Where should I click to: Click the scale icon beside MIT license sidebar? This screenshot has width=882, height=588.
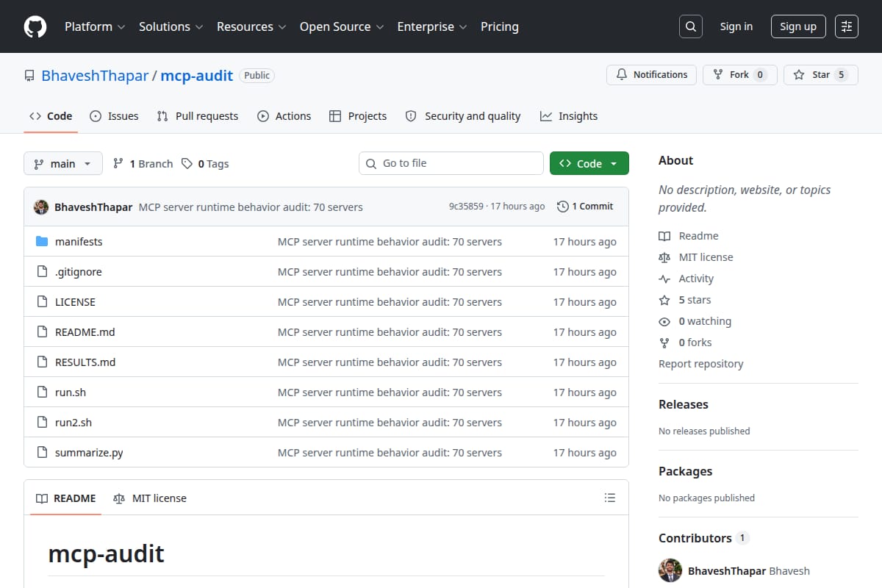pos(664,257)
